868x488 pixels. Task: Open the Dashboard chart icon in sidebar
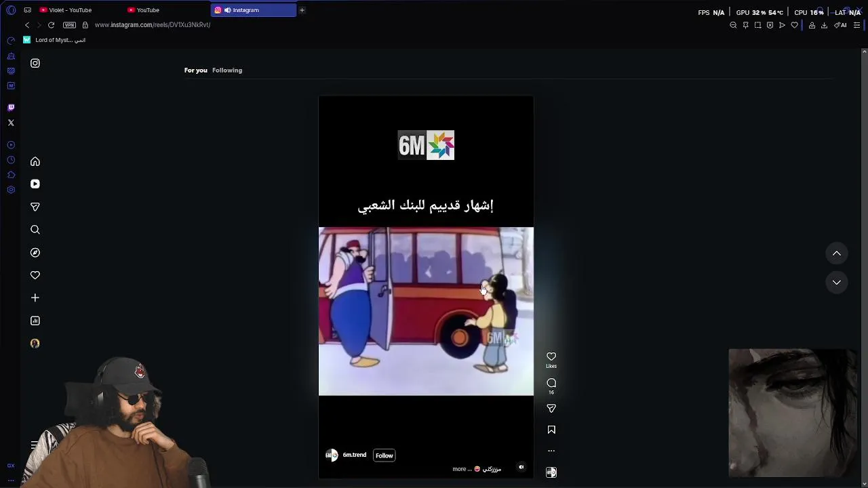pos(35,321)
